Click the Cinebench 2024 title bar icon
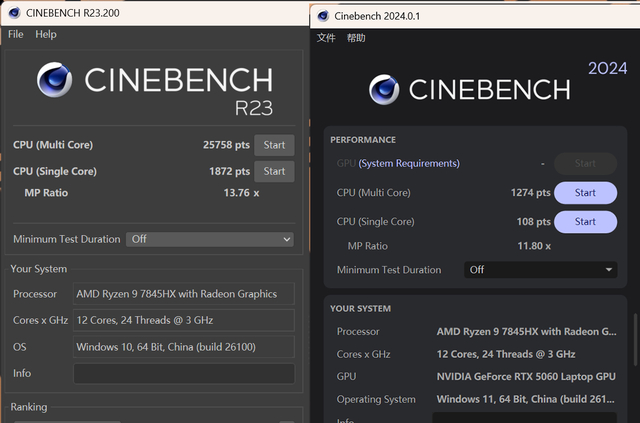The width and height of the screenshot is (640, 423). 321,15
